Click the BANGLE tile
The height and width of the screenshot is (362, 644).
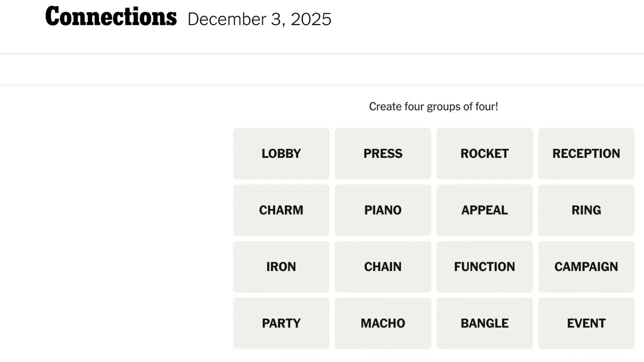[485, 323]
